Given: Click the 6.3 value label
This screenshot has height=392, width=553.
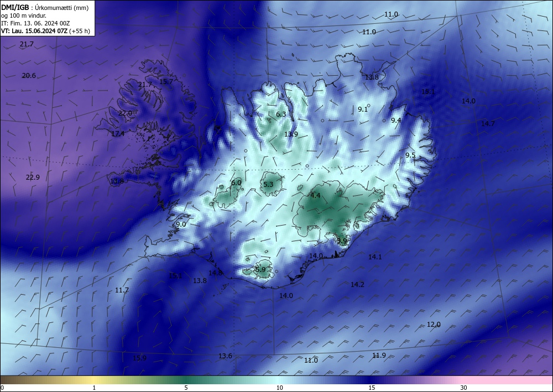Looking at the screenshot, I should coord(281,114).
